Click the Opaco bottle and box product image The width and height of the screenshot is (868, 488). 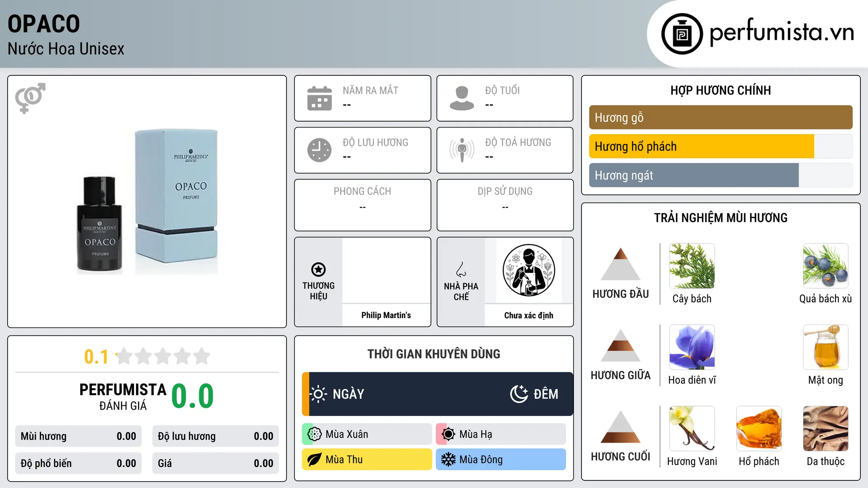(x=147, y=202)
